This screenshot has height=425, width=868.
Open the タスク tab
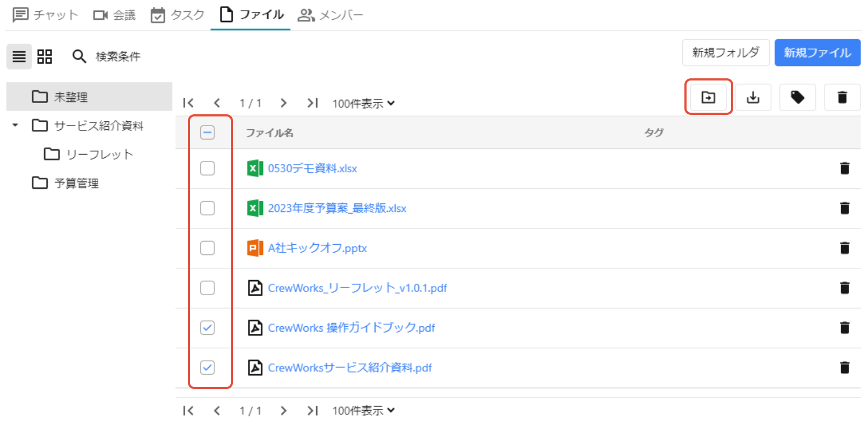click(178, 15)
